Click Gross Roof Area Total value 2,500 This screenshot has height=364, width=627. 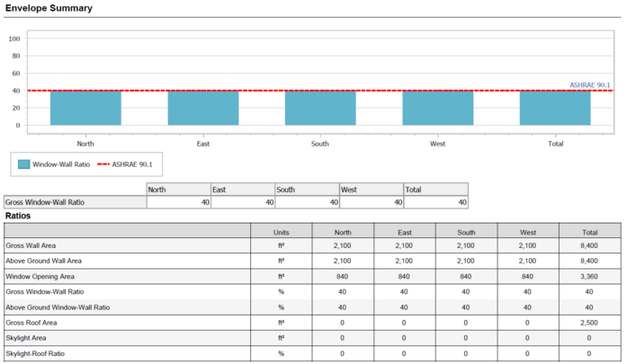589,323
